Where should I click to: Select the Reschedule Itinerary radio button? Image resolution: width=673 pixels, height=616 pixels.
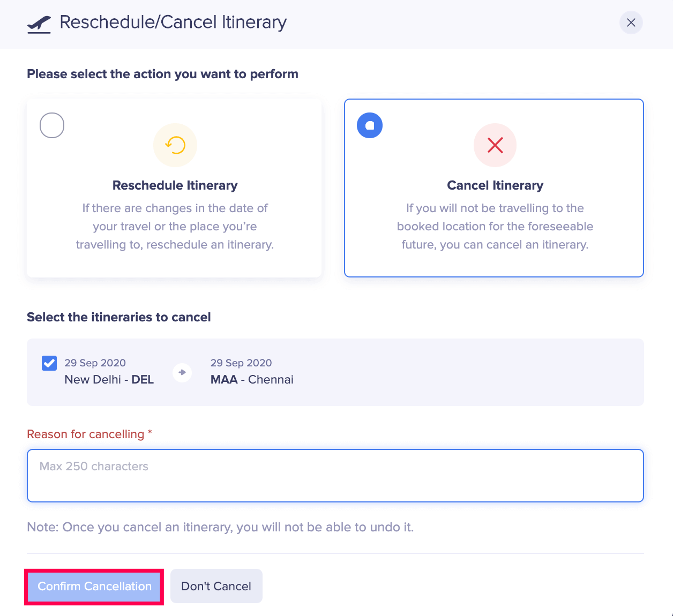52,125
